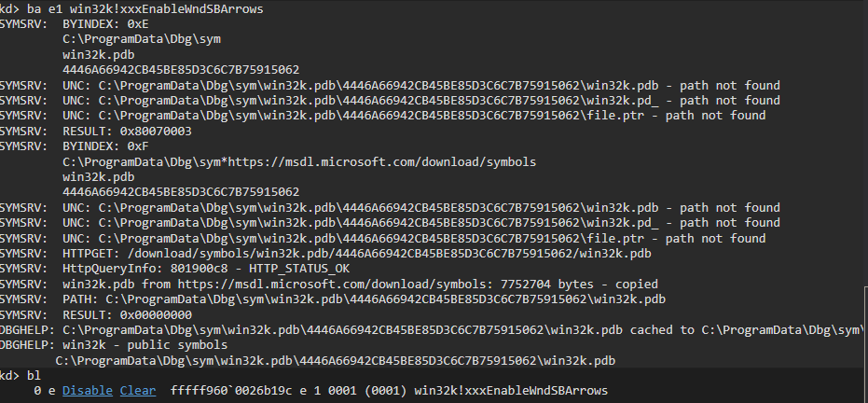Click the DBGHELP 'cached to' line
868x403 pixels.
tap(434, 330)
